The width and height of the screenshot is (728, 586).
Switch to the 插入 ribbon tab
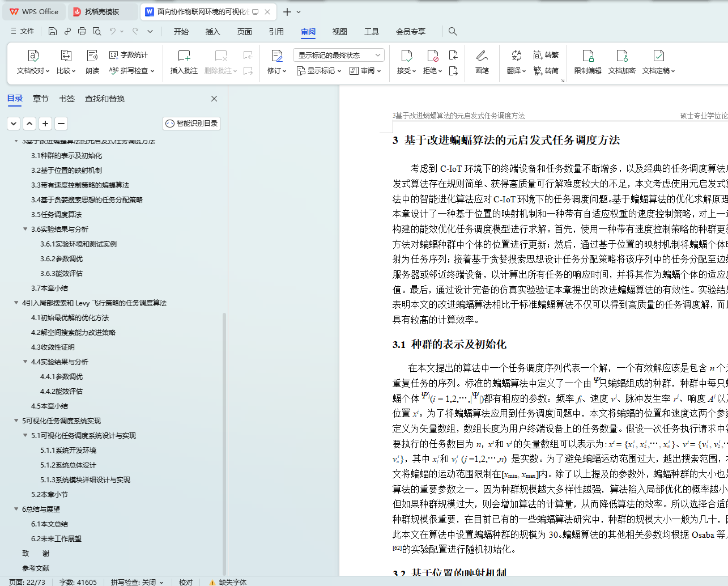tap(213, 32)
